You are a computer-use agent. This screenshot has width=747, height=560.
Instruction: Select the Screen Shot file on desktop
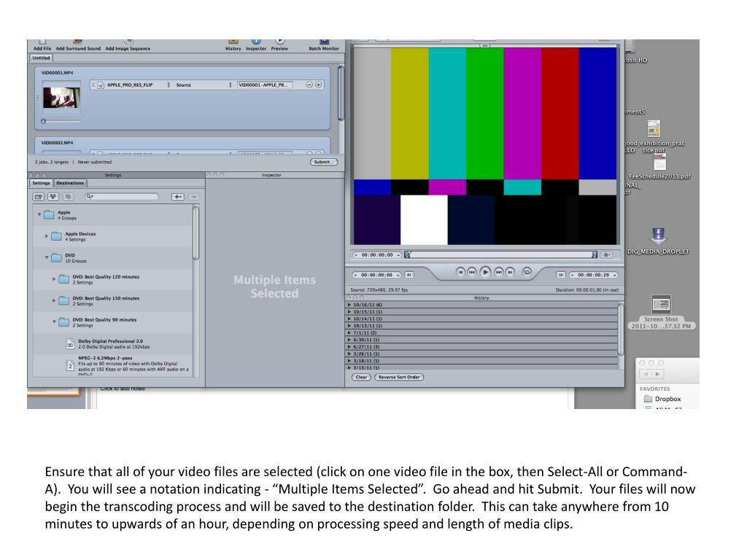point(661,312)
